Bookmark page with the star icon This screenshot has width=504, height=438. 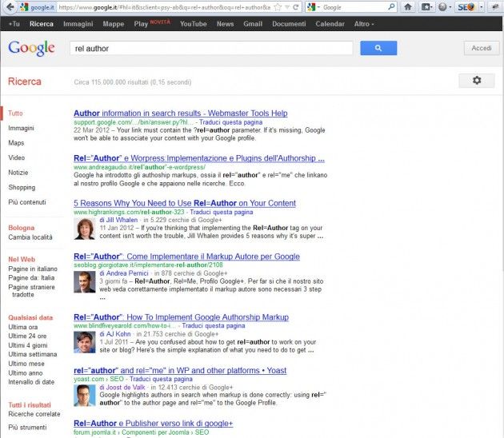(278, 7)
